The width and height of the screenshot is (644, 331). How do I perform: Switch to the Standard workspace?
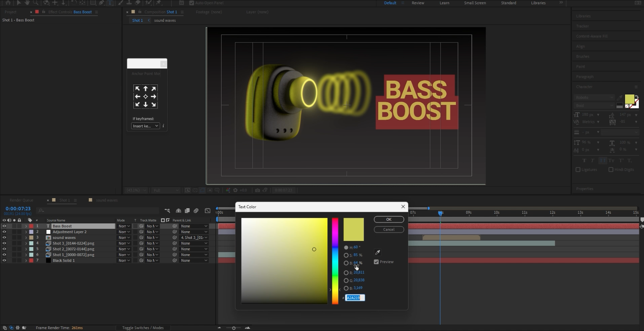[x=508, y=3]
